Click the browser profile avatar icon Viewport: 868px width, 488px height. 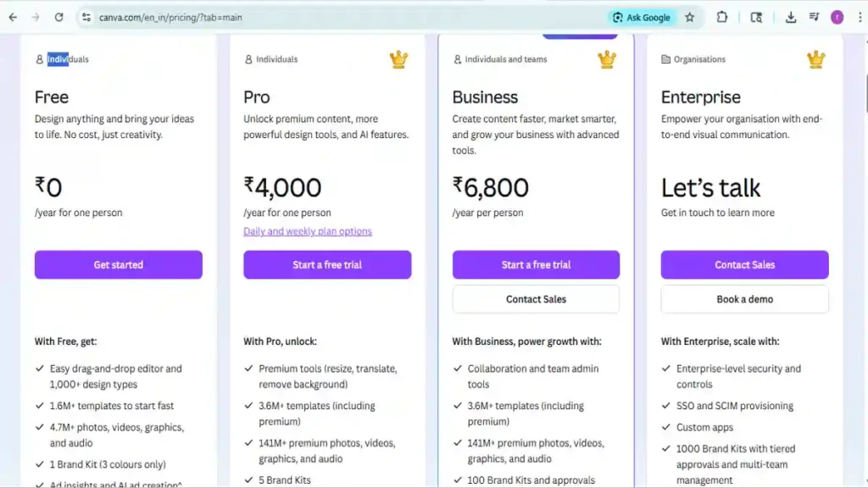[837, 16]
